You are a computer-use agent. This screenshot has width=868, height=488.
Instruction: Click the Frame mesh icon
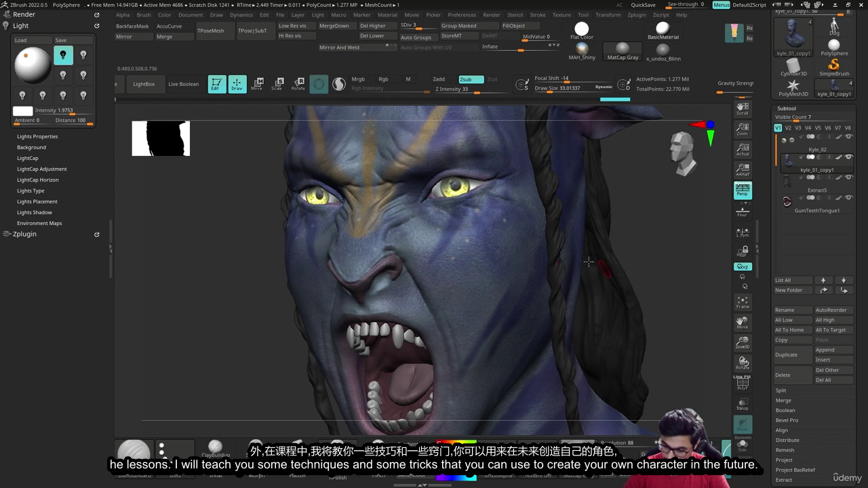click(x=743, y=302)
